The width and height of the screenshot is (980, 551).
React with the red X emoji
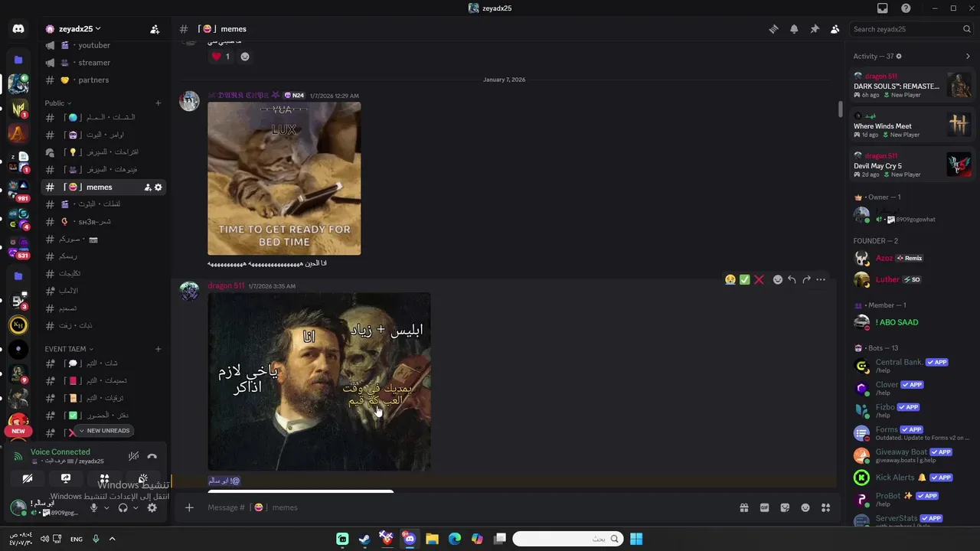point(759,280)
